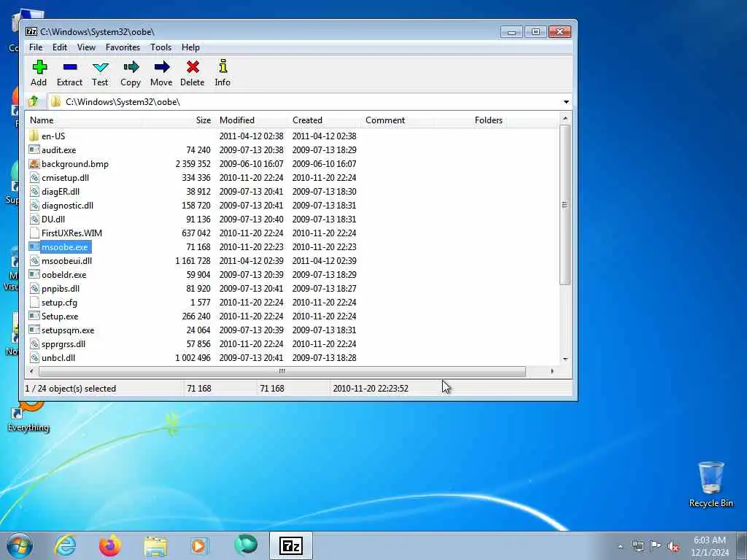Sort by the Modified column header
This screenshot has height=560, width=747.
point(251,120)
